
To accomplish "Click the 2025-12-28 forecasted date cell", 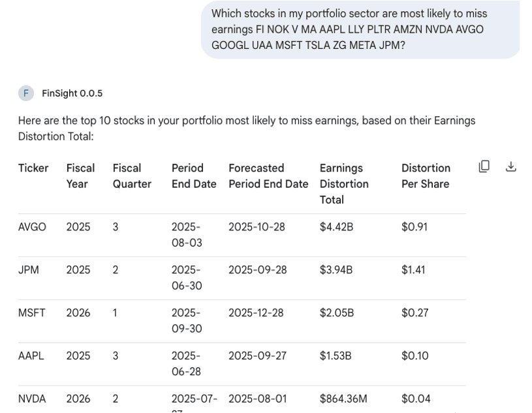I will pyautogui.click(x=256, y=313).
